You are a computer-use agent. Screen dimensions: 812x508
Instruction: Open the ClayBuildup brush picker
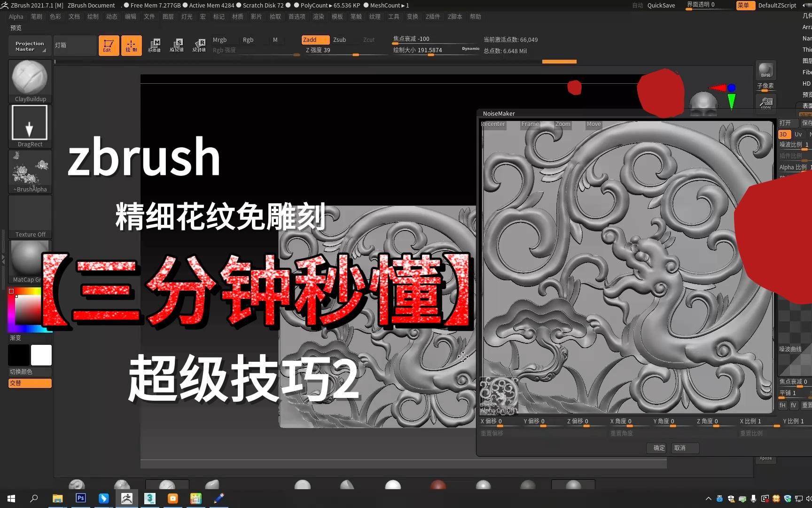point(30,81)
